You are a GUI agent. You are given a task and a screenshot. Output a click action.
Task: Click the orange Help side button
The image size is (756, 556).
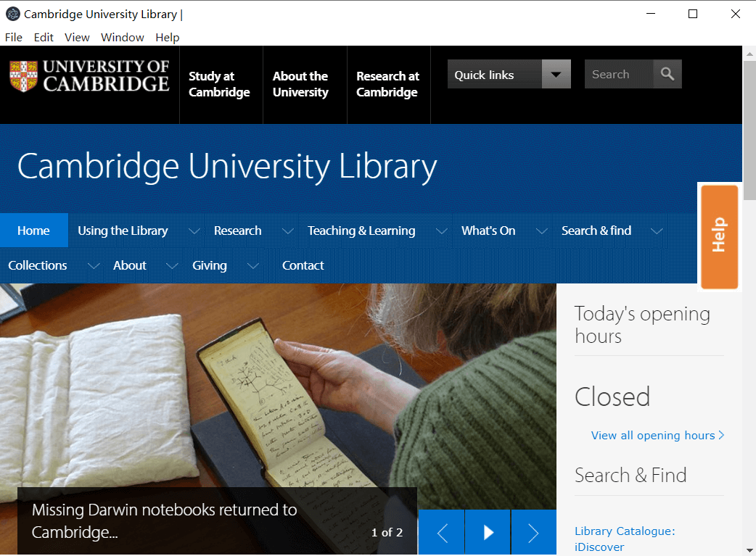(x=719, y=236)
